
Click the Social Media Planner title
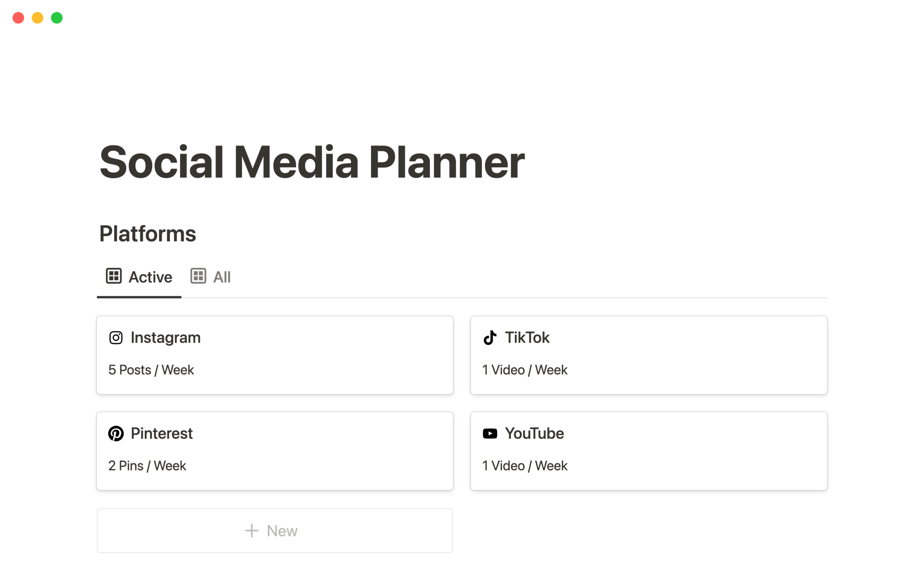pos(311,162)
